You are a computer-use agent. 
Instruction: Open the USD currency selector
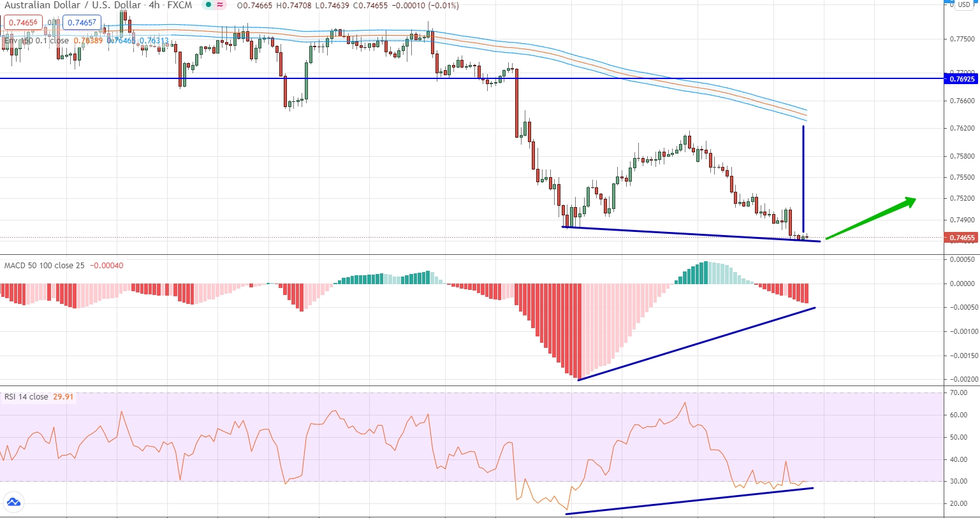pyautogui.click(x=963, y=4)
